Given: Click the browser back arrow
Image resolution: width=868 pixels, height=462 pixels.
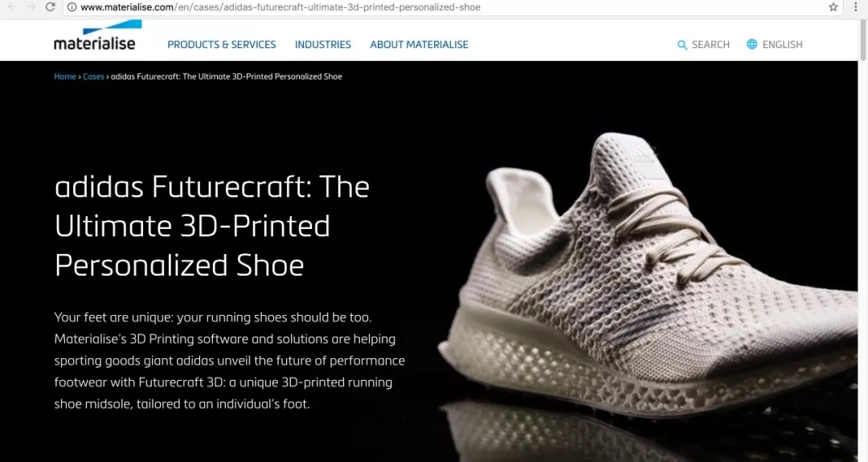Looking at the screenshot, I should point(12,7).
